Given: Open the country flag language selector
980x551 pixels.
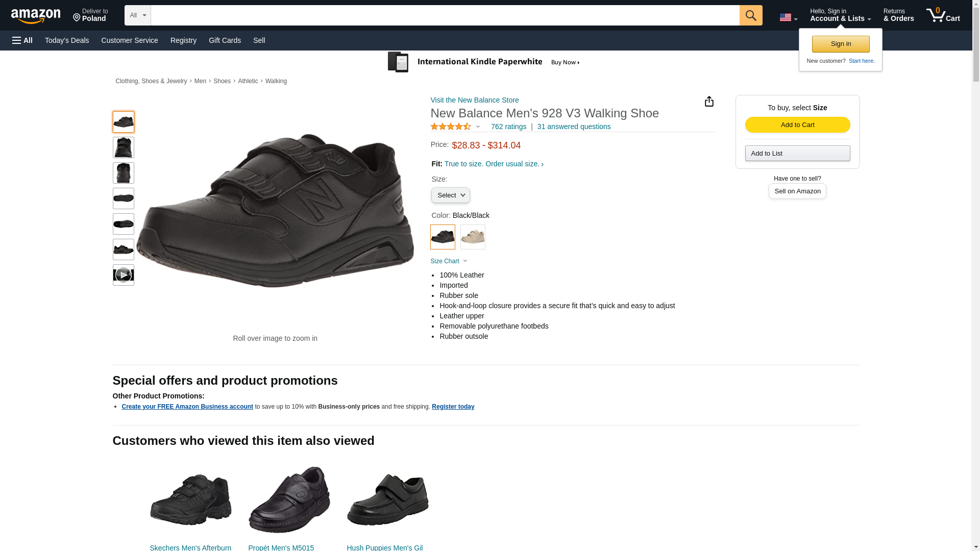Looking at the screenshot, I should 788,17.
